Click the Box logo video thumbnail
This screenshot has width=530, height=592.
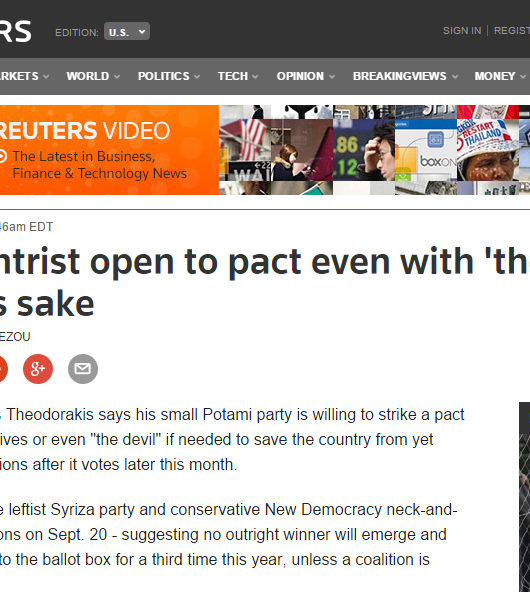click(426, 150)
